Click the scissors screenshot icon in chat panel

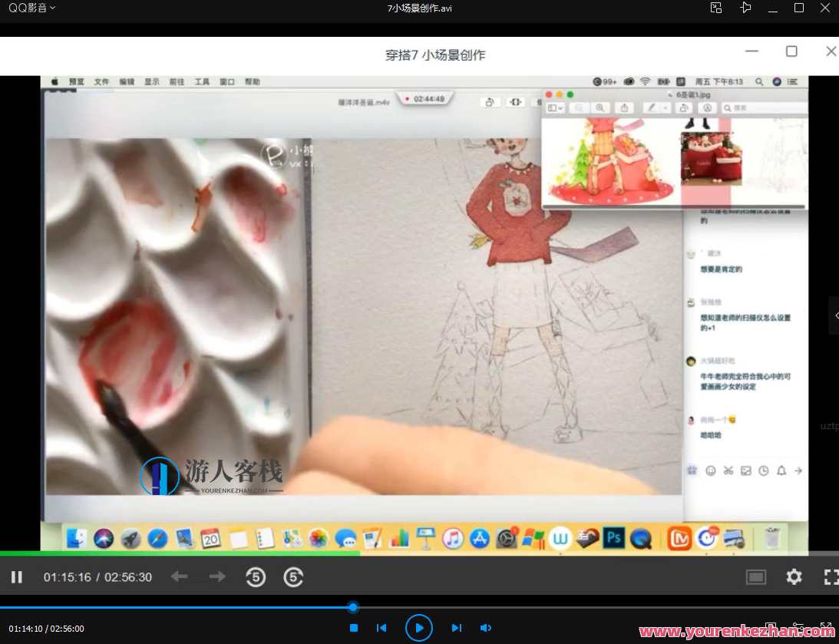click(x=728, y=471)
